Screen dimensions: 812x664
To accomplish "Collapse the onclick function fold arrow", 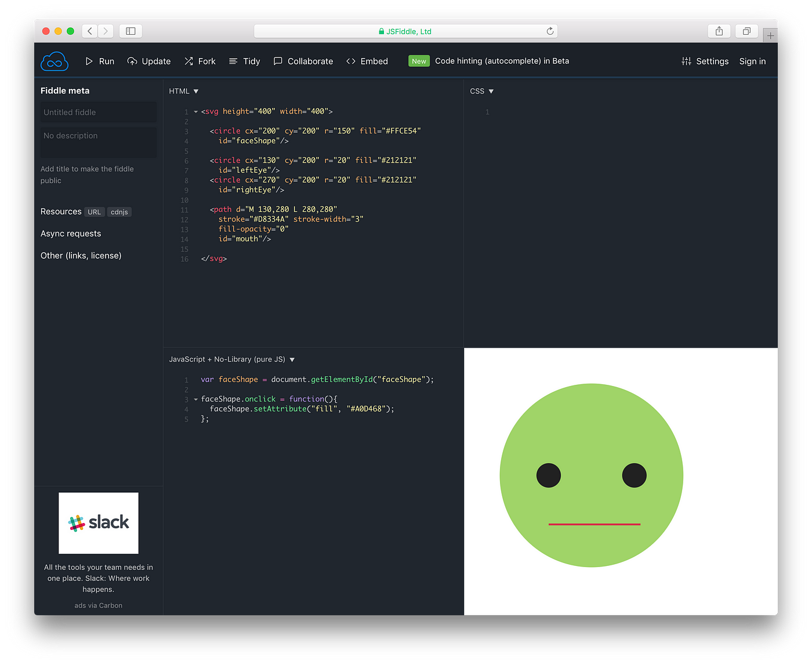I will point(195,399).
